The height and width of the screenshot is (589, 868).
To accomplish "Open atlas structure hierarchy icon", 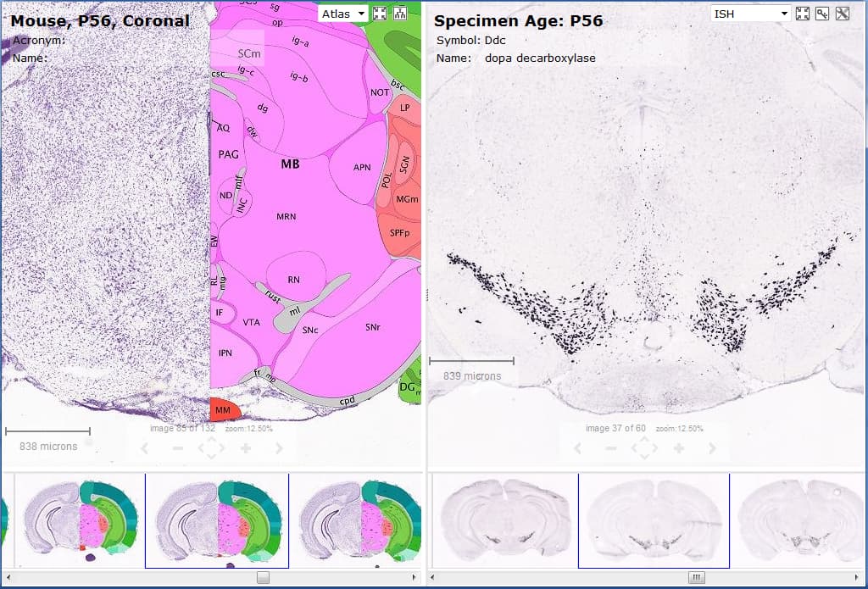I will point(400,14).
